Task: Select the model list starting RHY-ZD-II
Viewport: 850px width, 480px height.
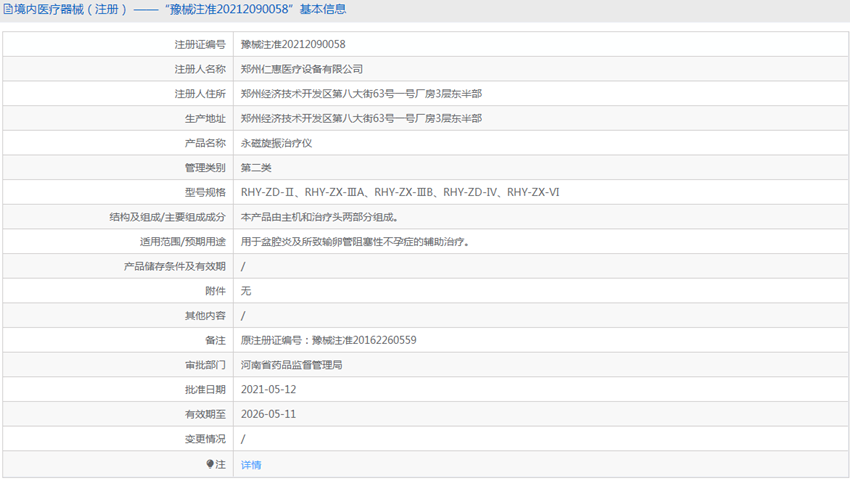Action: coord(400,193)
